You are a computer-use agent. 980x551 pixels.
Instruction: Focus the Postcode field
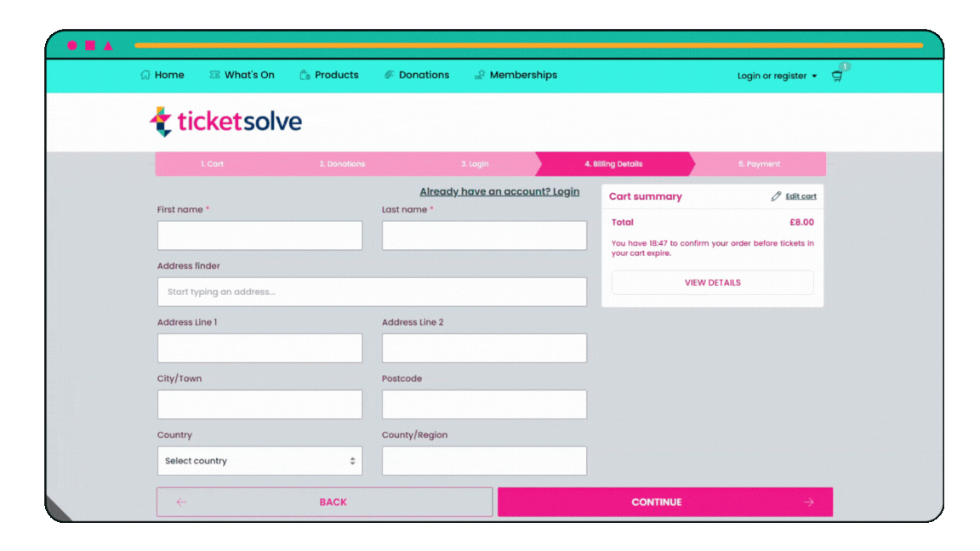[x=484, y=404]
